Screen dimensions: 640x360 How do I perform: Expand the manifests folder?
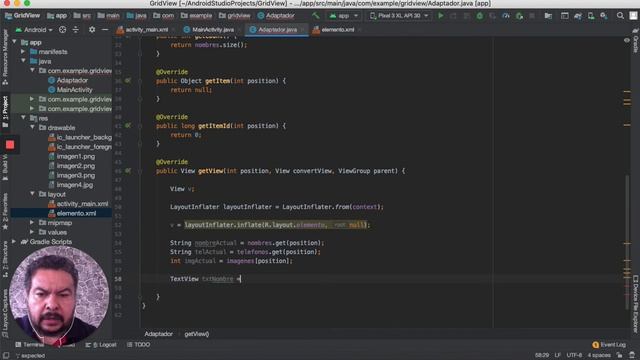pyautogui.click(x=23, y=51)
